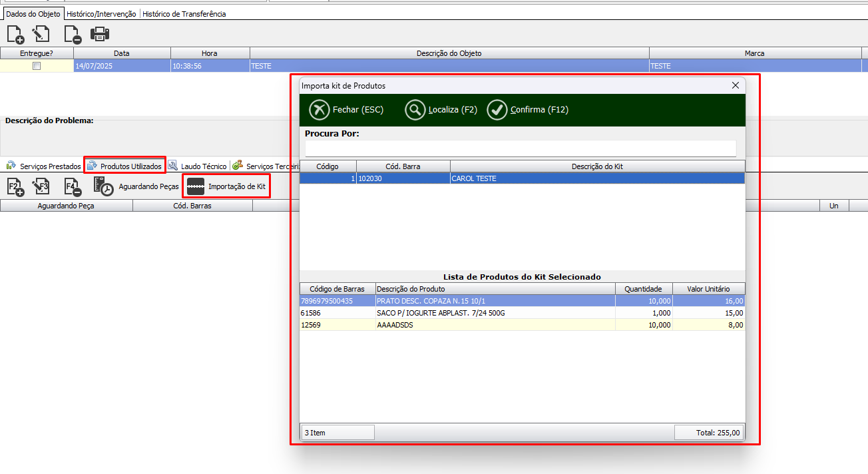This screenshot has width=868, height=474.
Task: Delete product with the F4 icon
Action: pos(72,187)
